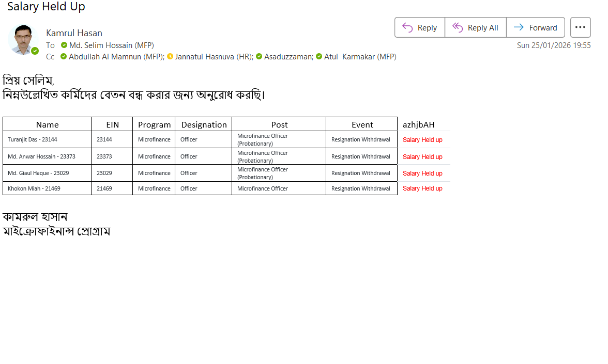Click Kamrul Hasan's profile photo

point(23,39)
